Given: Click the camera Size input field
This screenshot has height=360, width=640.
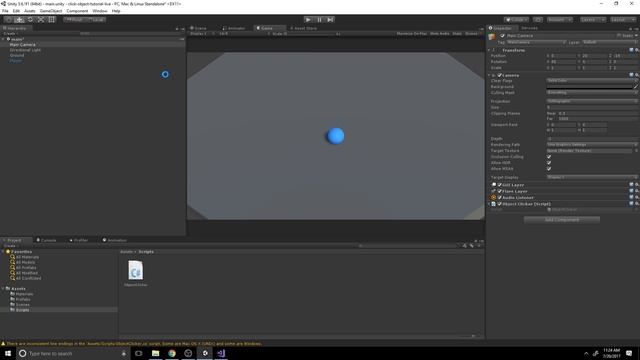Looking at the screenshot, I should (x=592, y=107).
